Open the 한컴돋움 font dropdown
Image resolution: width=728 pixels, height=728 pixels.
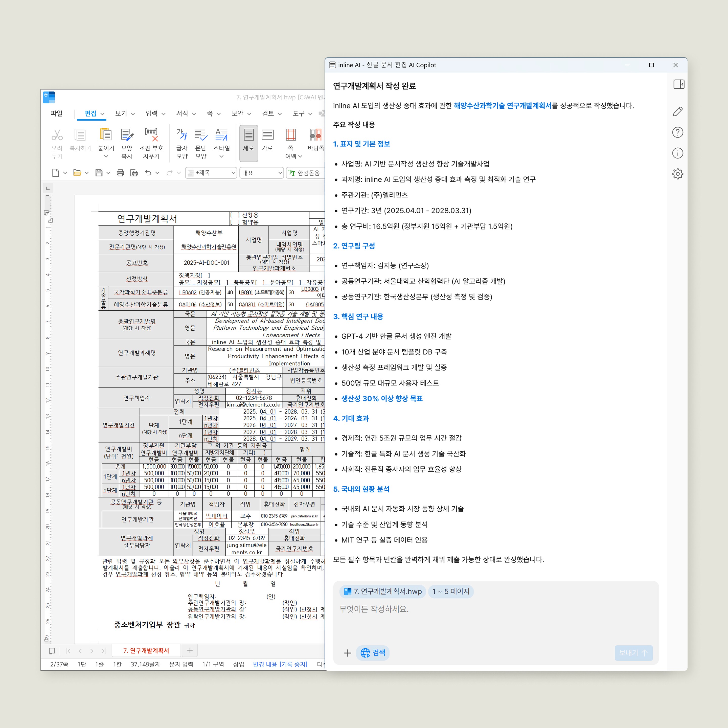(x=306, y=173)
